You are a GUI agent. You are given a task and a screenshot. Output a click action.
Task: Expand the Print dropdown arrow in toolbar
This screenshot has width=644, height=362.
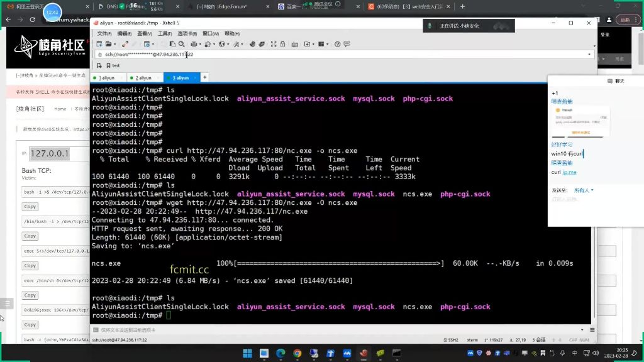tap(200, 44)
